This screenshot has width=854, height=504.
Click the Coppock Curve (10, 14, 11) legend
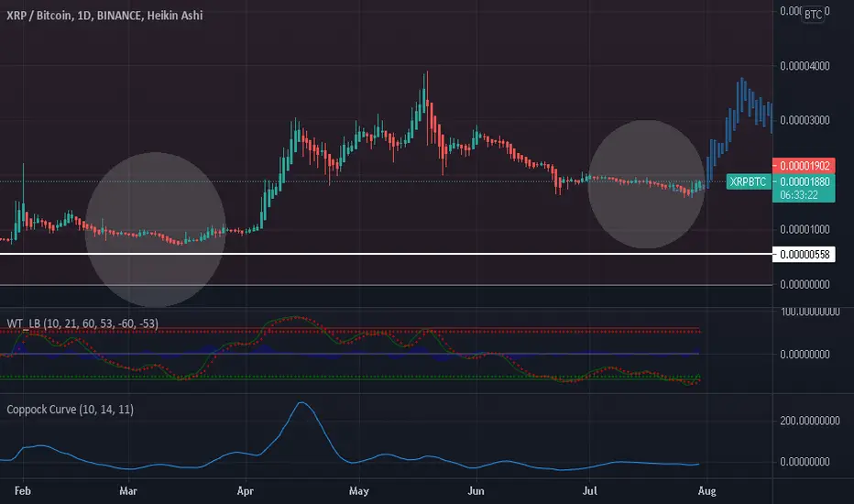(70, 410)
